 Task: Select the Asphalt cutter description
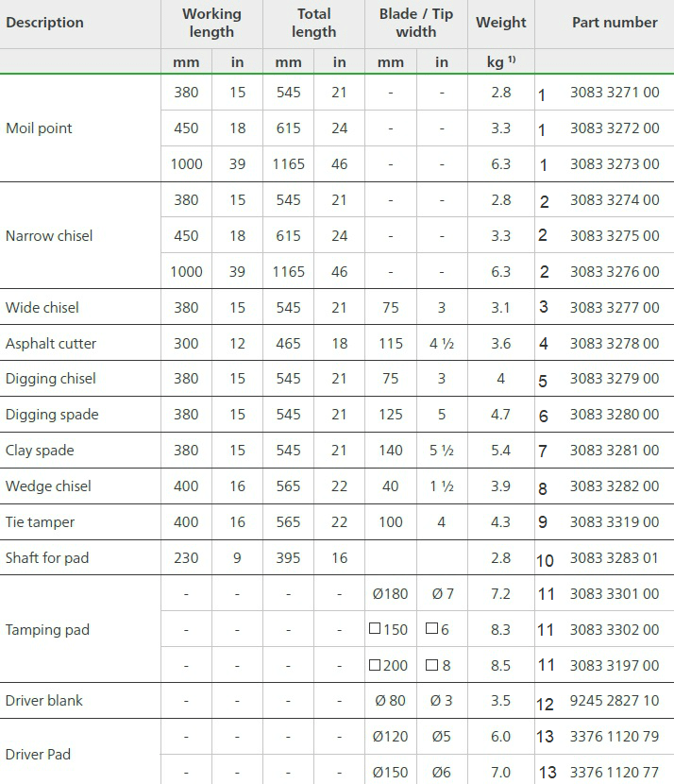point(50,344)
